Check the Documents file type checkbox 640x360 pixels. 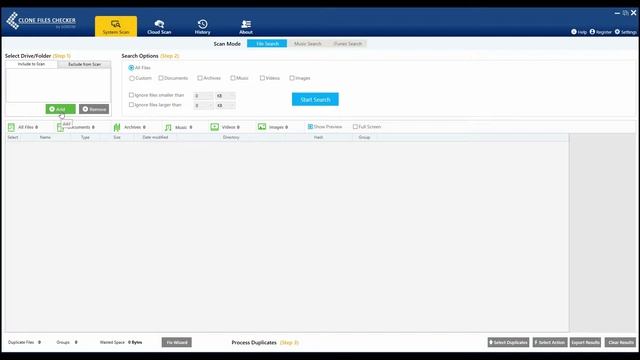(161, 78)
